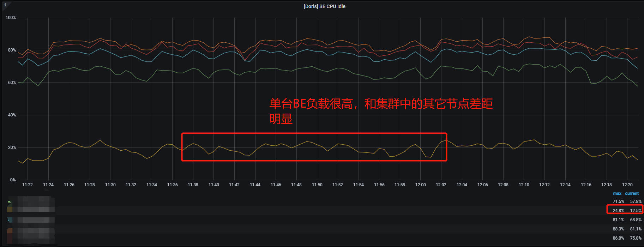
Task: Click the 24.8% max value in the legend
Action: tap(618, 211)
